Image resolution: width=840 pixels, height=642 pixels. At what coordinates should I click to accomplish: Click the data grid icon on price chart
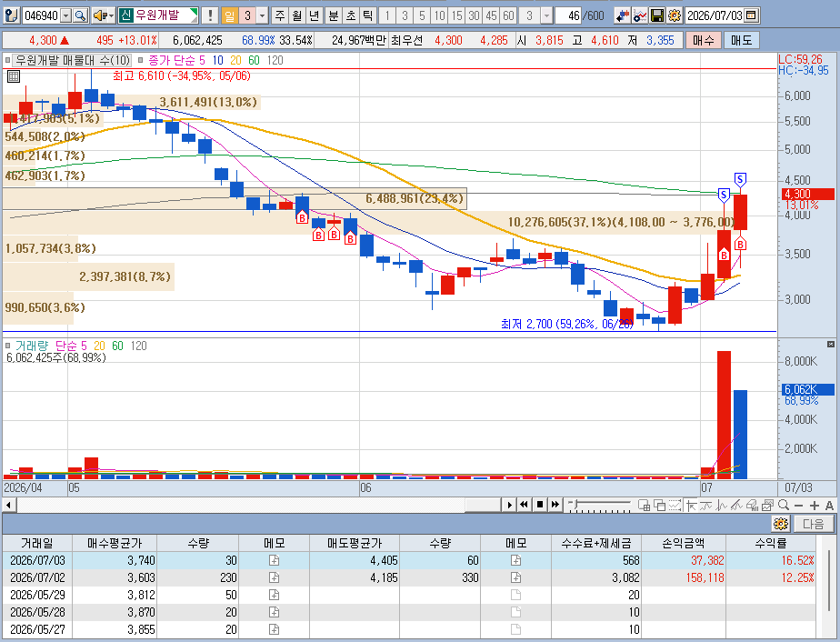coord(14,76)
